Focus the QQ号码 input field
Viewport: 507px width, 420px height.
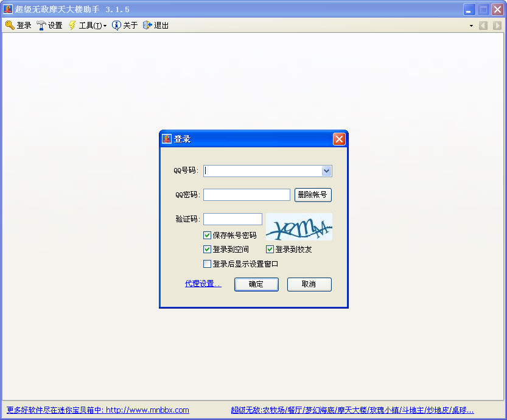(x=262, y=170)
